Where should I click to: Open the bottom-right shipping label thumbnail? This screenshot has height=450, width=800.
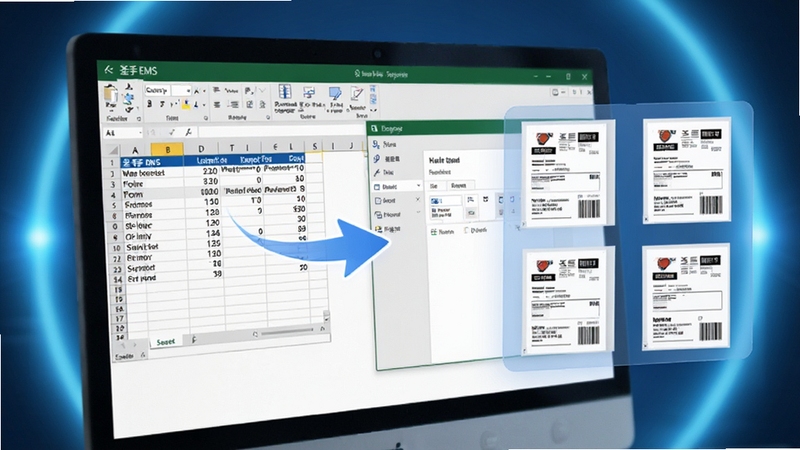coord(687,296)
